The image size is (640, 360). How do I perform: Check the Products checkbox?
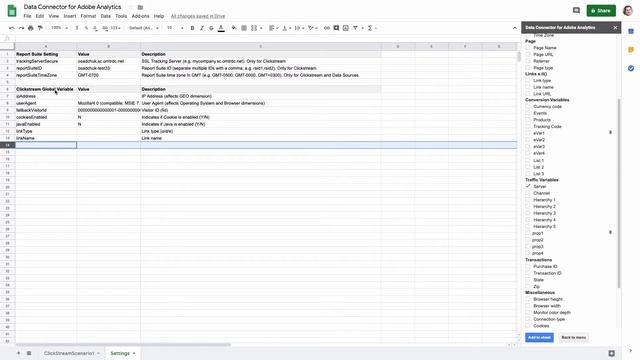click(528, 120)
